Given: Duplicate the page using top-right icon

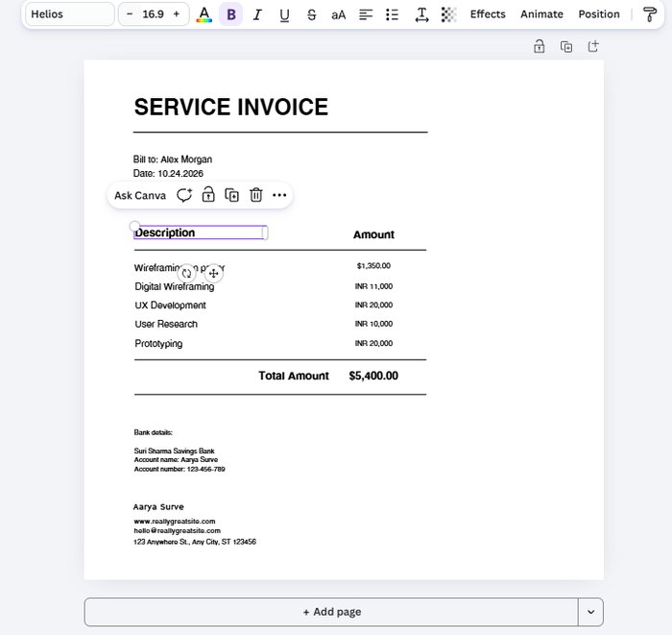Looking at the screenshot, I should coord(566,46).
